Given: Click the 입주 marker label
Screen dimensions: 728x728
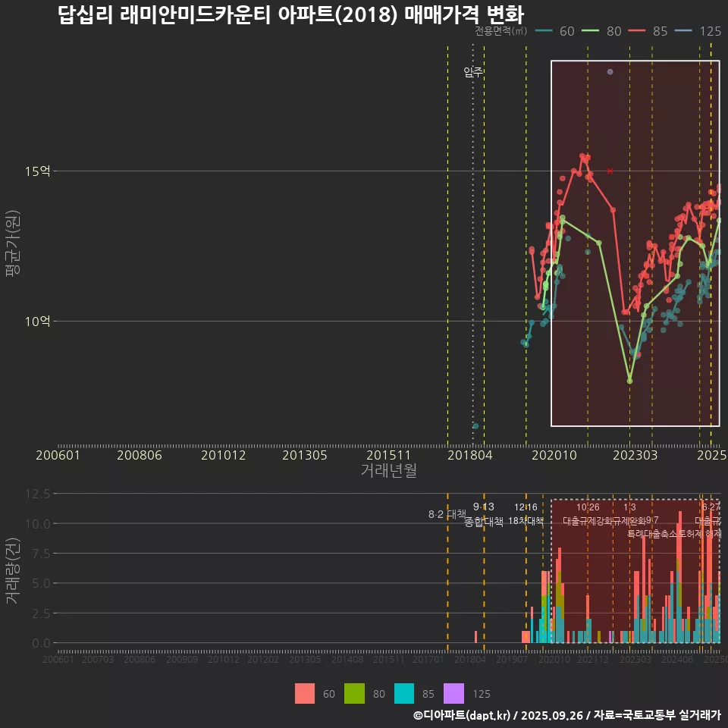Looking at the screenshot, I should click(x=473, y=72).
